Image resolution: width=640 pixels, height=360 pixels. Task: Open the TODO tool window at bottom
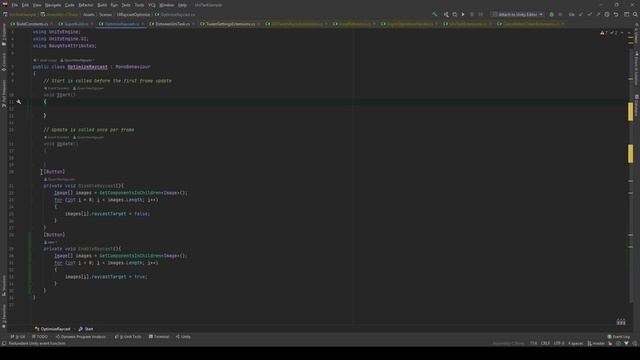(x=40, y=337)
